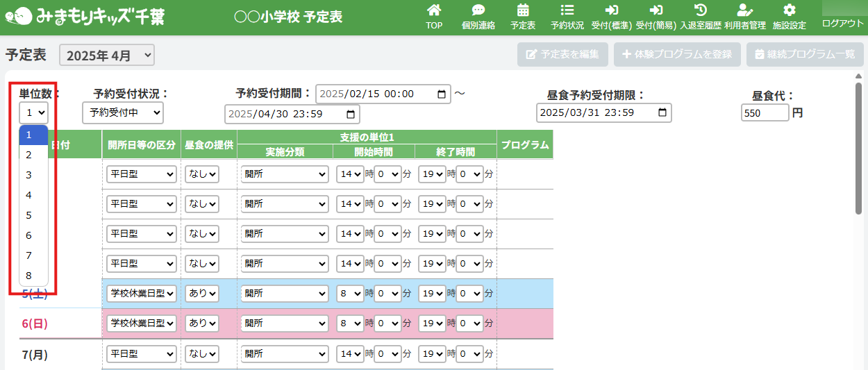
Task: Click 体験プログラムを登録 button
Action: point(677,54)
